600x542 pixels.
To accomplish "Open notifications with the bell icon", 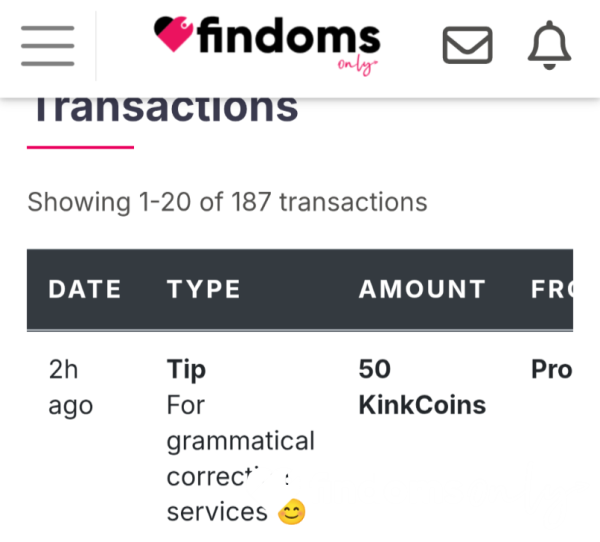I will pyautogui.click(x=549, y=45).
